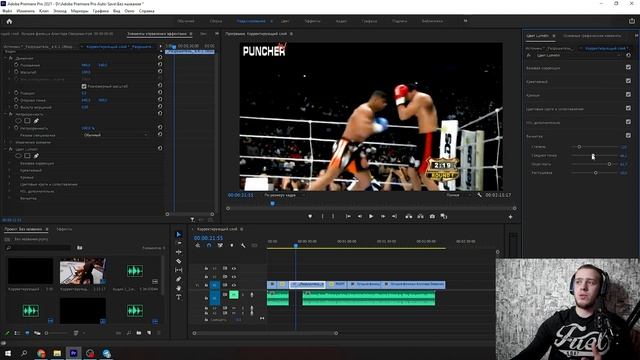
Task: Collapse the Motion effect group
Action: pyautogui.click(x=6, y=58)
